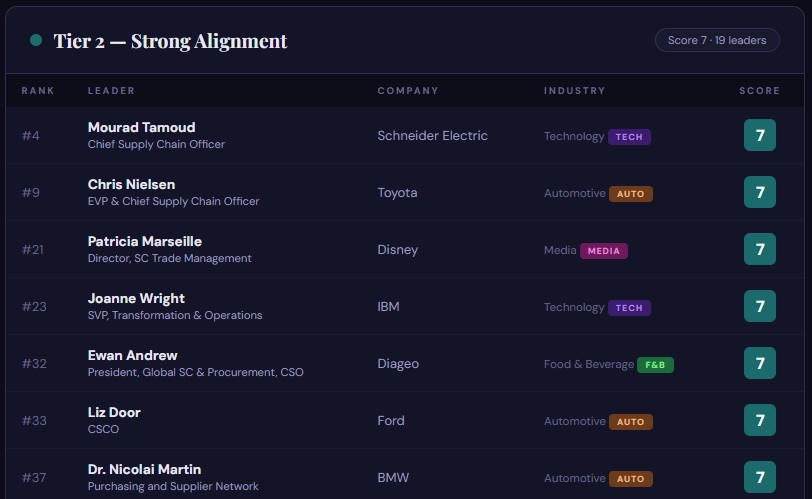This screenshot has width=812, height=499.
Task: Click the AUTO badge in Toyota row
Action: 631,194
